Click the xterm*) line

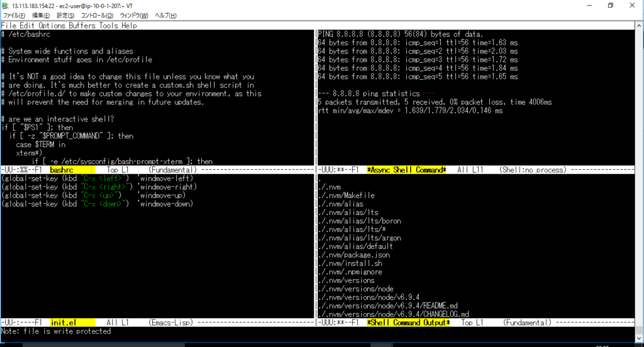(29, 153)
